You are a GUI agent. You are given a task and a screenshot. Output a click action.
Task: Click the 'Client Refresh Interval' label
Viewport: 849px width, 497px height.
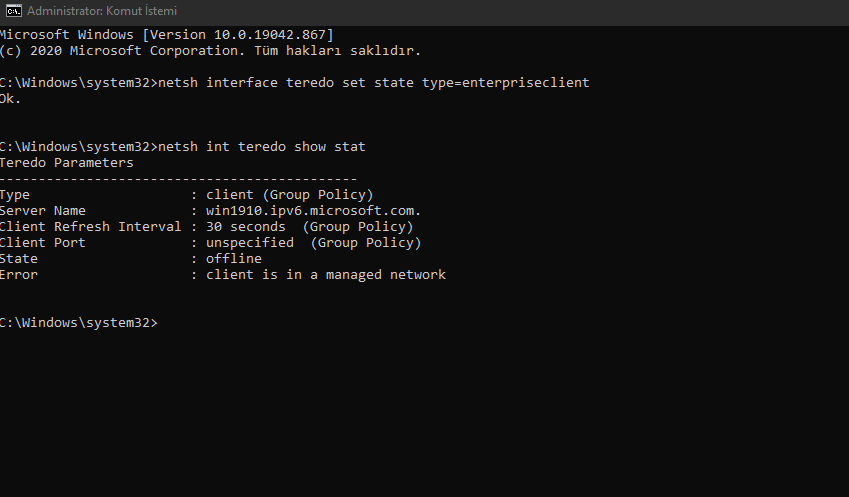coord(90,227)
